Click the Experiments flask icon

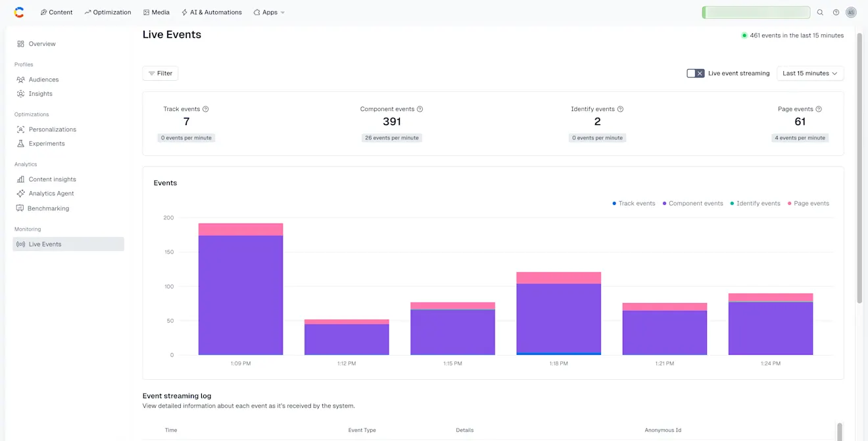(x=20, y=143)
